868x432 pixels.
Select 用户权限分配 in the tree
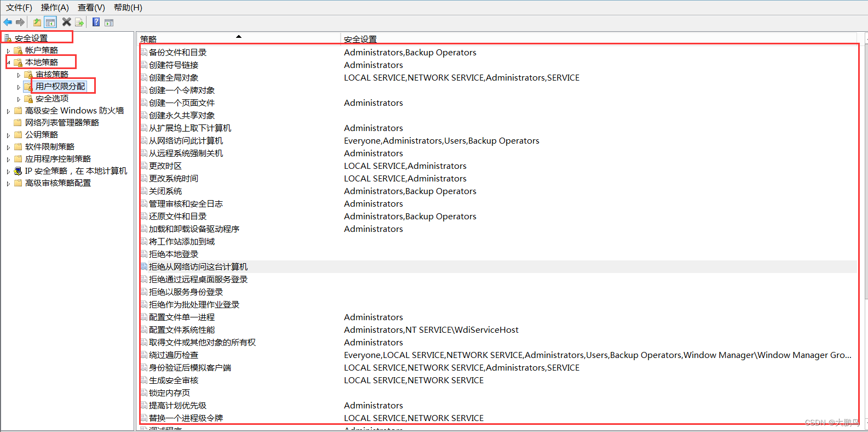pos(60,86)
